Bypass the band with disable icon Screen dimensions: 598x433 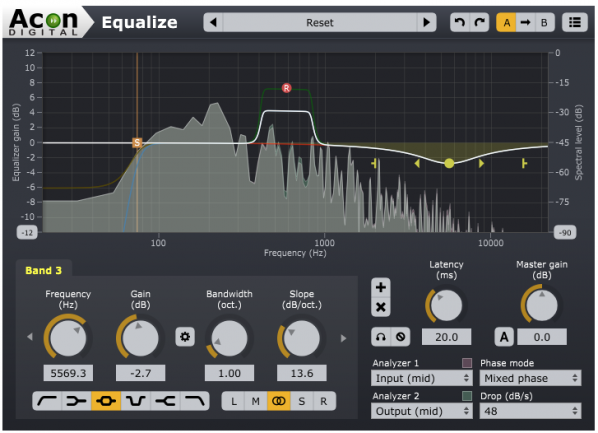[400, 337]
